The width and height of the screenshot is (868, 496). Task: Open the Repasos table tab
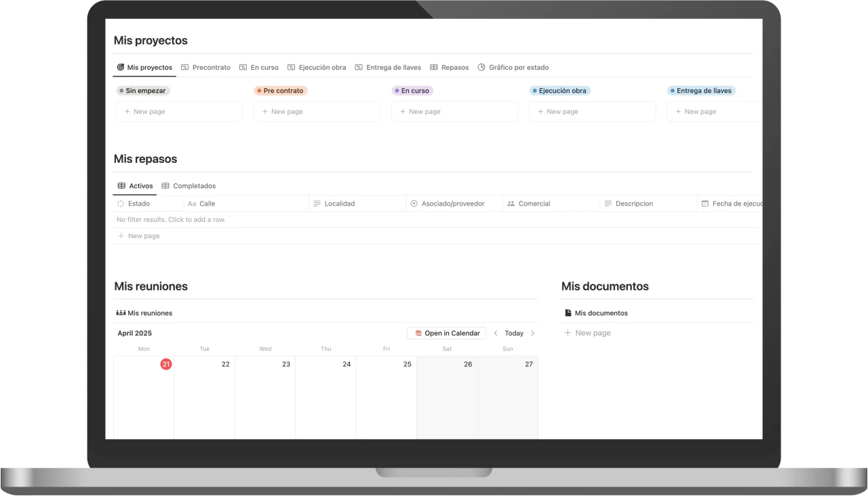(450, 68)
